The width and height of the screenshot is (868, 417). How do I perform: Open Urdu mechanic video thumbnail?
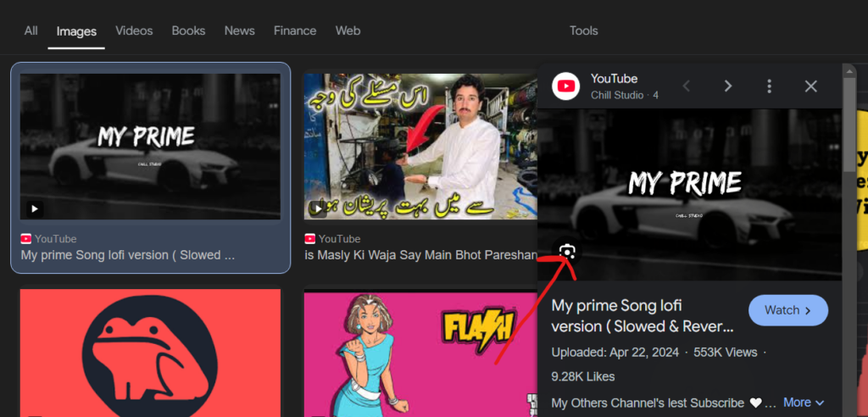(420, 147)
